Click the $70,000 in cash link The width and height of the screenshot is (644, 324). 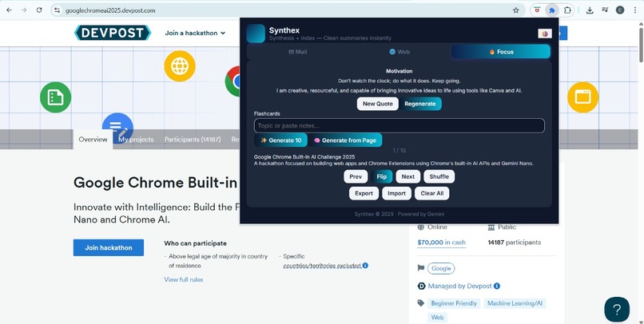[442, 243]
